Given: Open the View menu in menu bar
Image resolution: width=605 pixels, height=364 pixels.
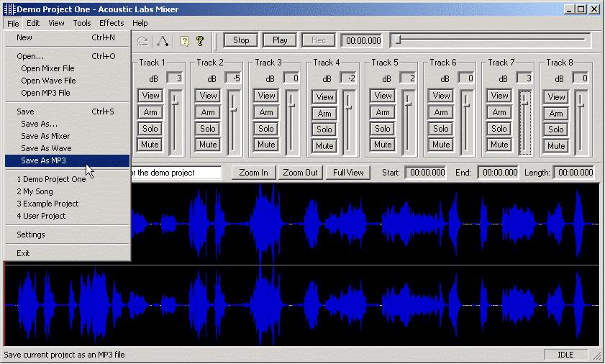Looking at the screenshot, I should pos(56,23).
